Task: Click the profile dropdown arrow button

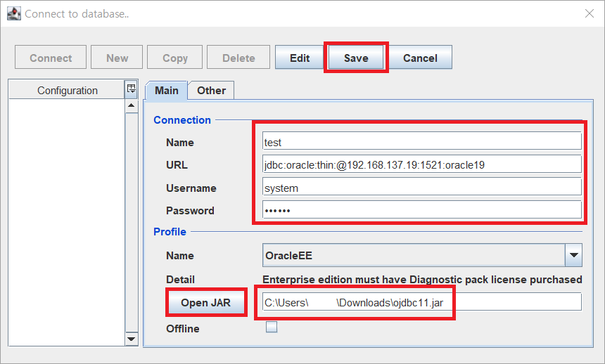Action: pyautogui.click(x=574, y=255)
